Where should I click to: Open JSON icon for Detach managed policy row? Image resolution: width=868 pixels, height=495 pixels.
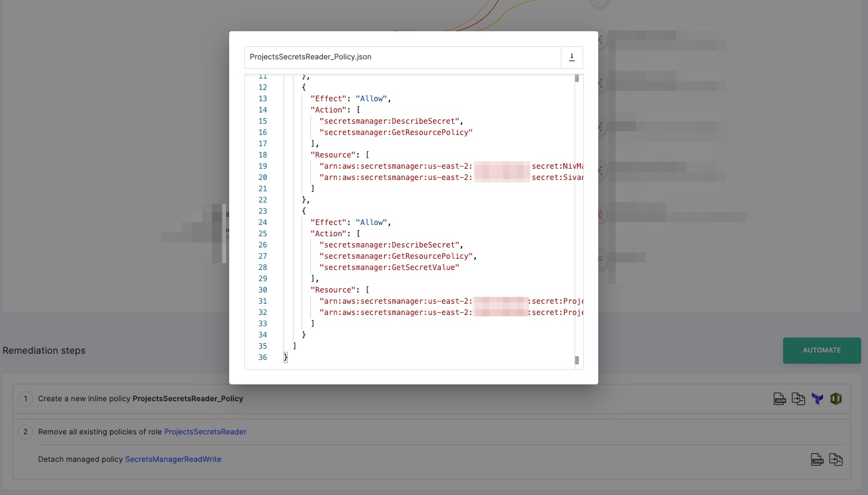tap(817, 459)
